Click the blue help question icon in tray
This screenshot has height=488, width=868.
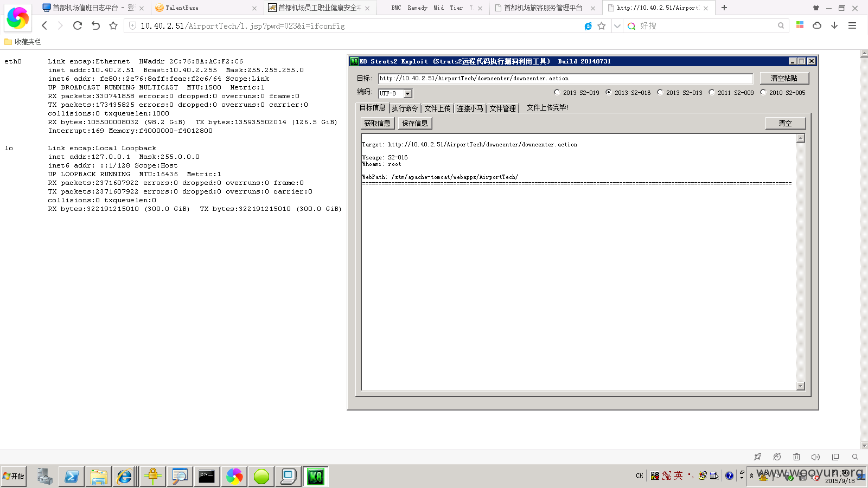point(729,476)
